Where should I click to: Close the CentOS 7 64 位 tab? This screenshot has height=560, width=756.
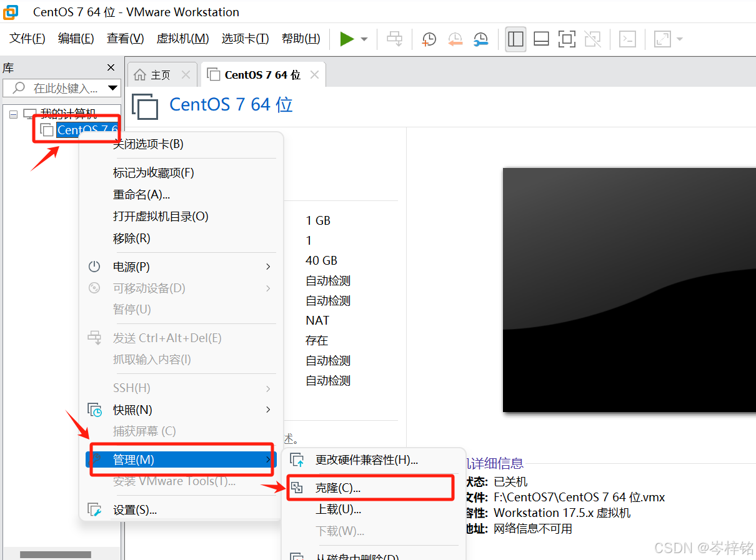[x=314, y=75]
